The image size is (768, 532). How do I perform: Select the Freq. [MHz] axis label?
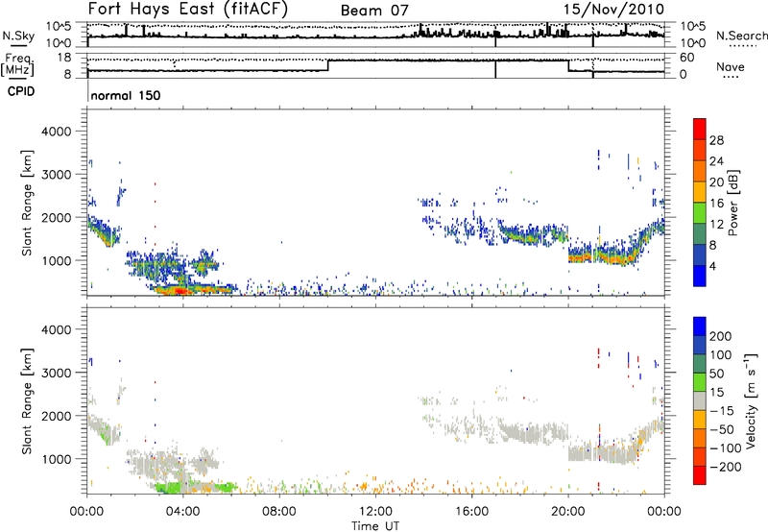point(18,65)
